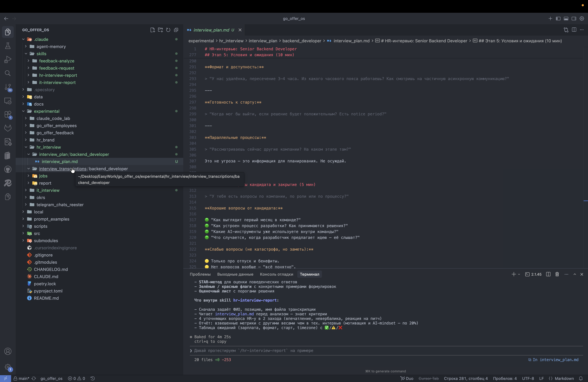Screen dimensions: 588x382
Task: Split the editor to the right
Action: (x=574, y=30)
